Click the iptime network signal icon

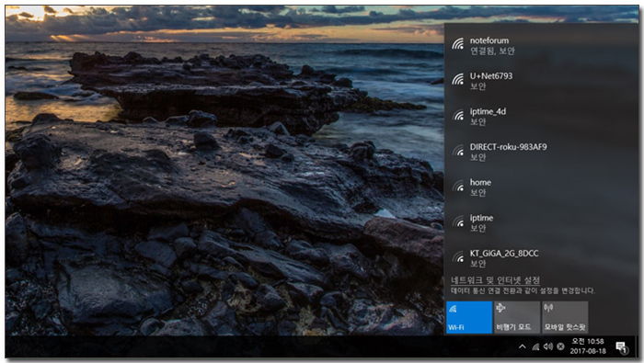click(x=458, y=221)
